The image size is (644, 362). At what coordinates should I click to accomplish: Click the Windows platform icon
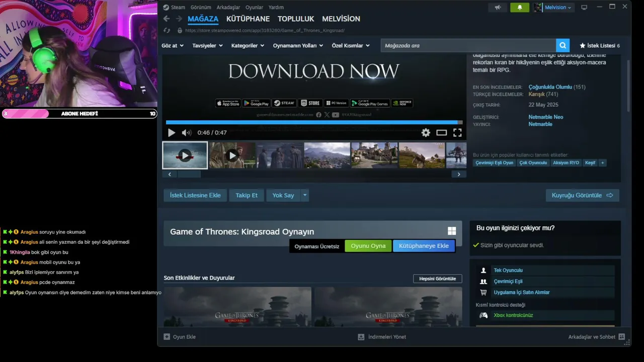tap(452, 231)
